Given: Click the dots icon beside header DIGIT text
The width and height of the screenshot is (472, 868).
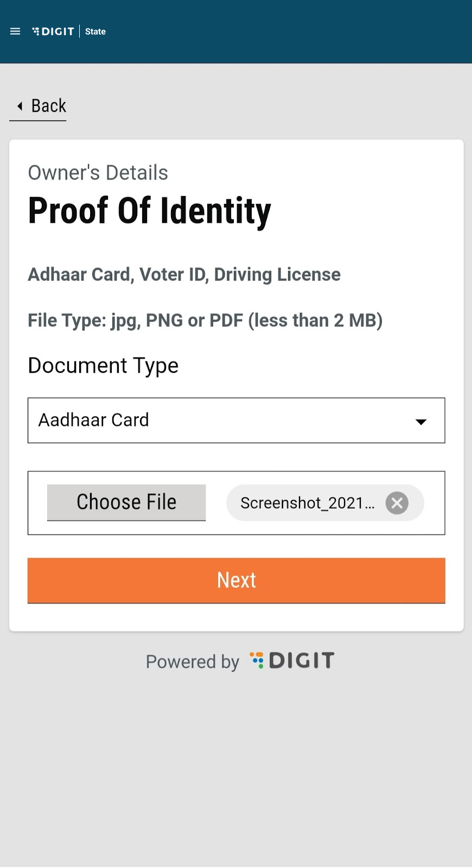Looking at the screenshot, I should [36, 31].
